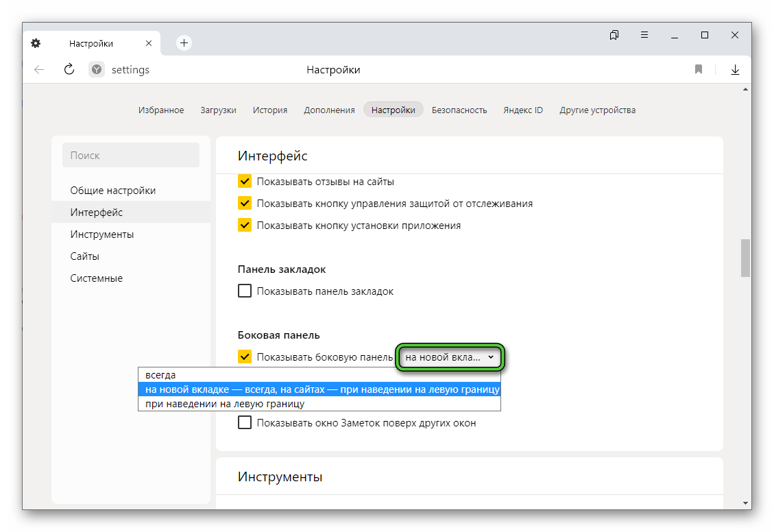Enable Показывать панель закладок checkbox
Viewport: 774px width, 532px height.
(245, 291)
